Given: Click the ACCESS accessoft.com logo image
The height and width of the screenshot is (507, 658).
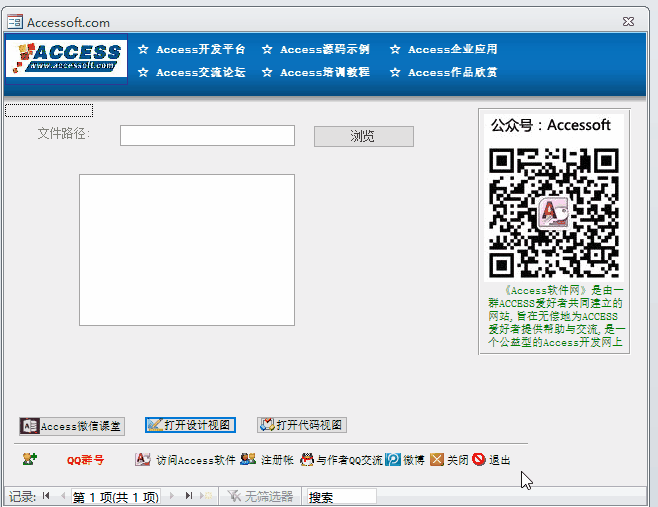Looking at the screenshot, I should click(x=66, y=59).
